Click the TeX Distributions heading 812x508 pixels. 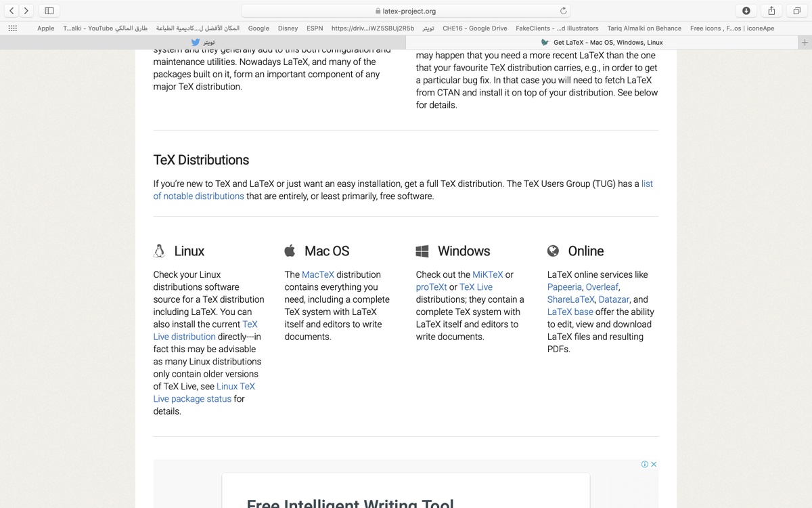tap(201, 160)
